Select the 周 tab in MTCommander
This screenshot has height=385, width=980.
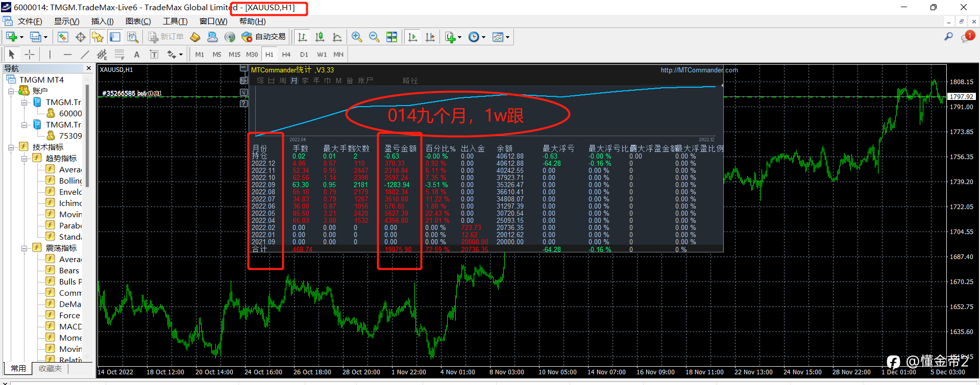pos(283,81)
